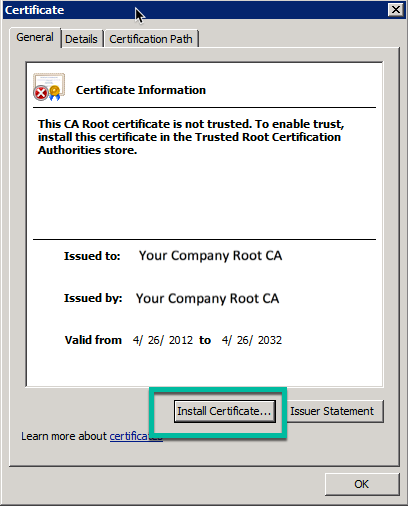This screenshot has height=506, width=408.
Task: Click the Install Certificate button
Action: [225, 411]
